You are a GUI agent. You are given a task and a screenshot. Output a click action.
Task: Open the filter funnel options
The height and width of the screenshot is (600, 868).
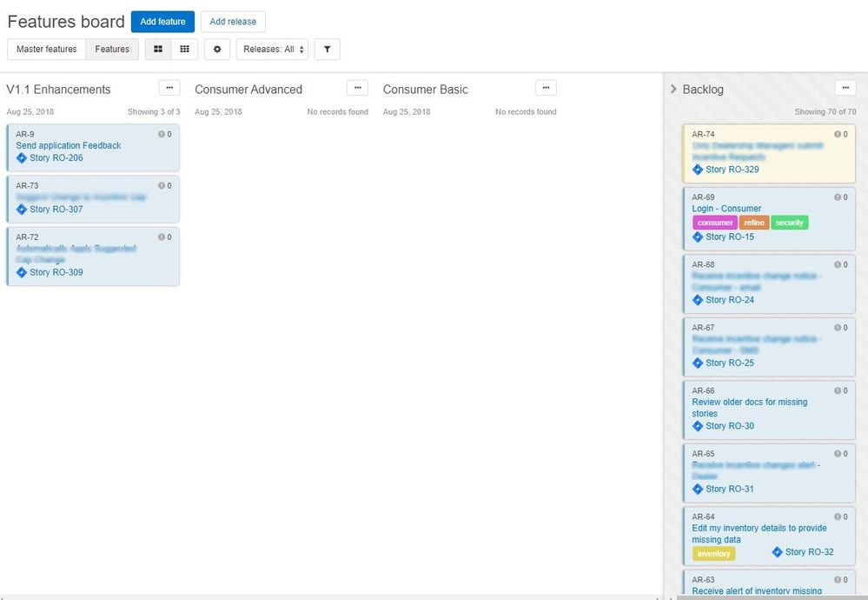pos(328,49)
